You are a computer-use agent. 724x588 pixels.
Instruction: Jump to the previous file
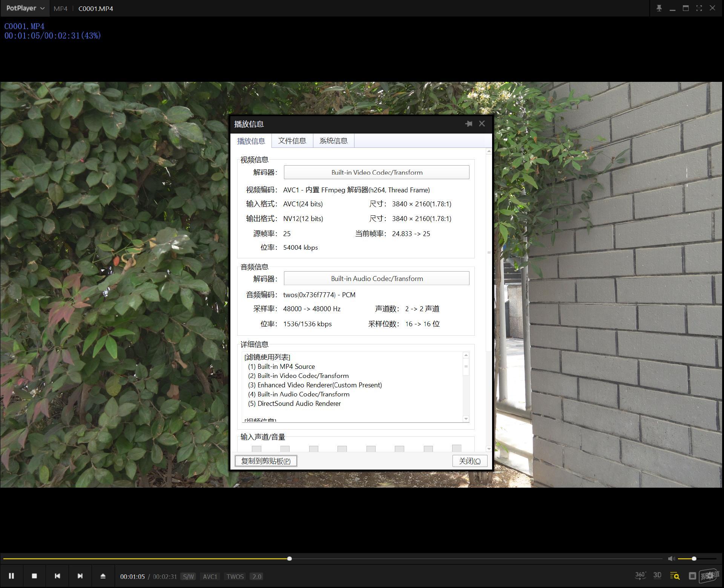tap(57, 576)
